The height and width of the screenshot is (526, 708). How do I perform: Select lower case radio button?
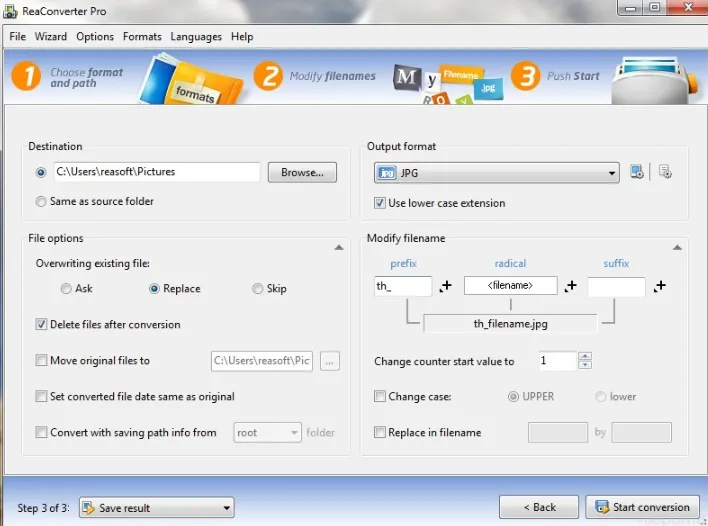601,396
